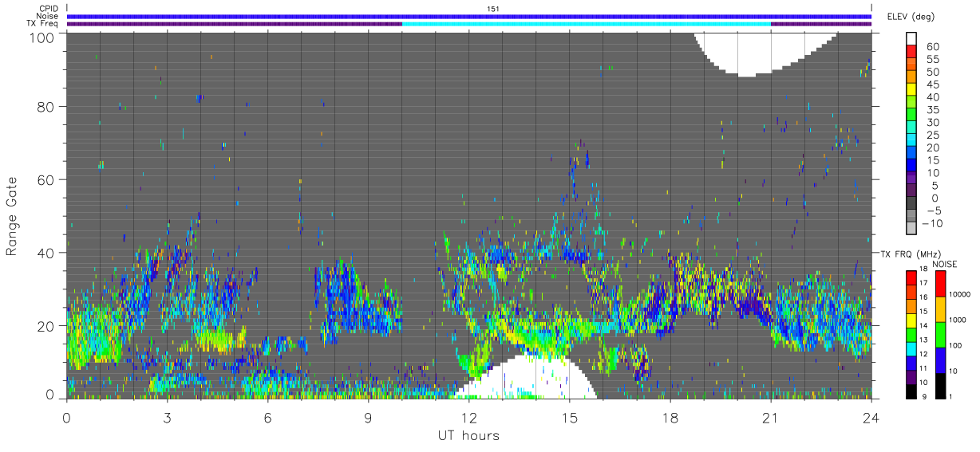Screen dimensions: 980x452
Task: Click the "24" tick on the UT hours axis
Action: tap(871, 418)
